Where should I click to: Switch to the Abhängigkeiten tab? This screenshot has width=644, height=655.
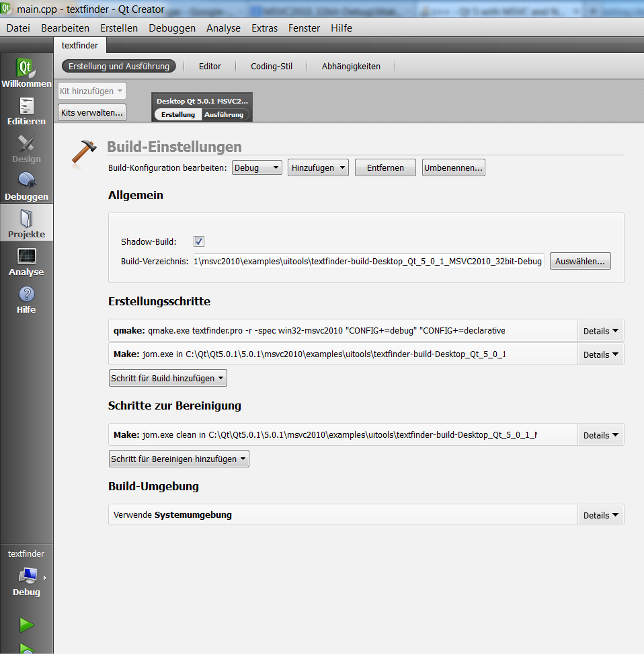click(351, 66)
